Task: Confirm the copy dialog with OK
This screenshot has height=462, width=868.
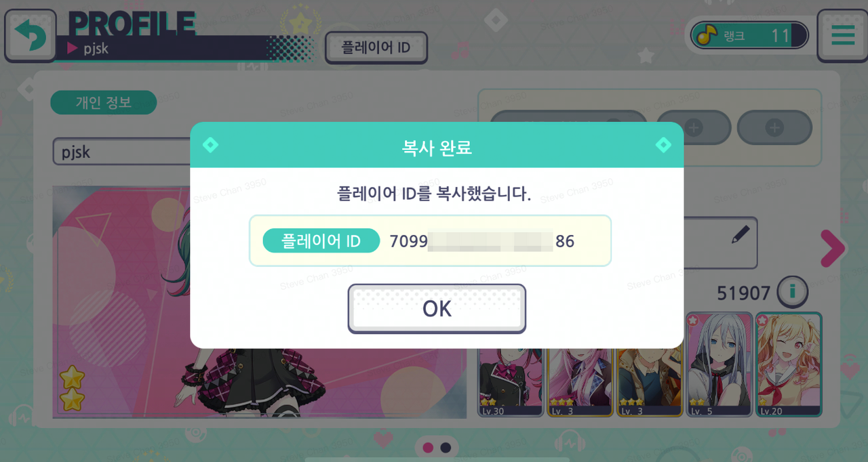Action: point(437,309)
